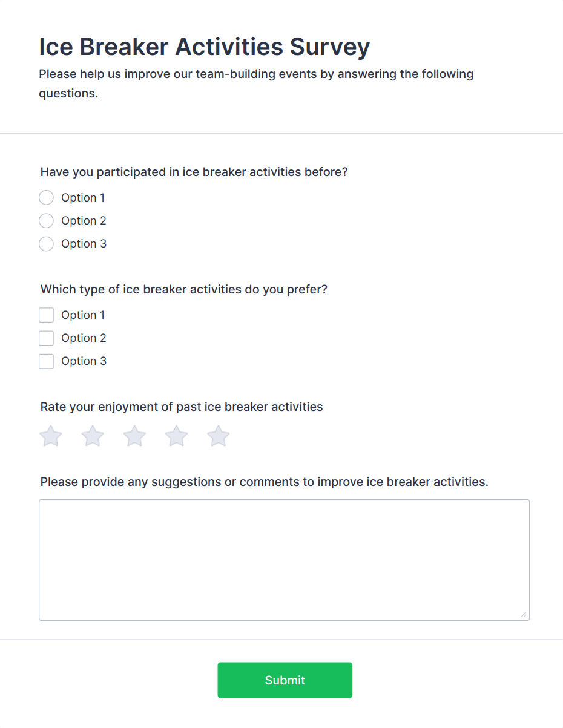Image resolution: width=563 pixels, height=728 pixels.
Task: Enable the Option 3 activity preference checkbox
Action: (46, 361)
